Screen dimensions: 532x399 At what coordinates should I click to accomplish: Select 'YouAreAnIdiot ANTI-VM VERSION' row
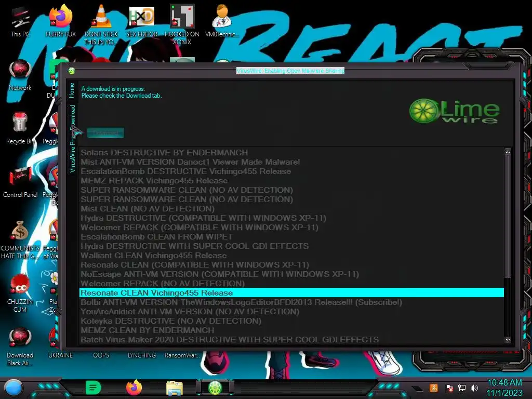[291, 312]
